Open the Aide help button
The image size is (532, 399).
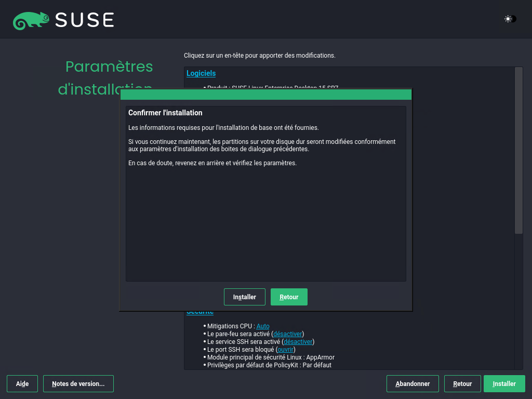coord(22,384)
